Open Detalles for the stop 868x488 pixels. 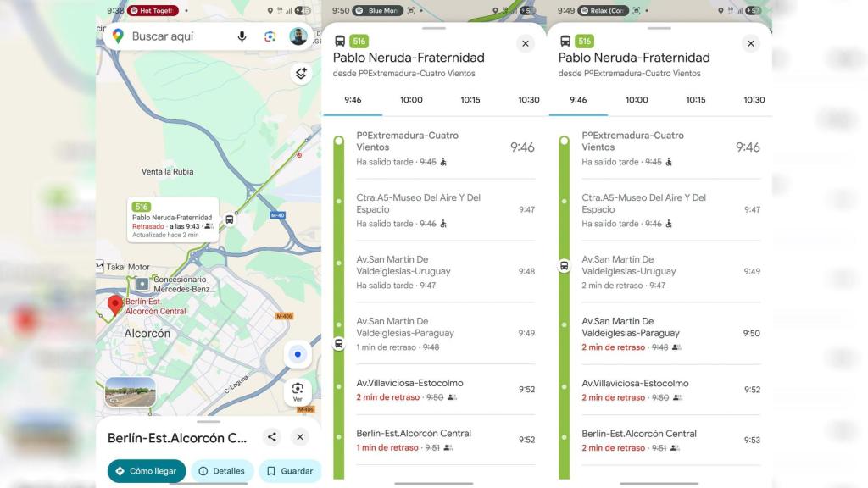click(222, 470)
